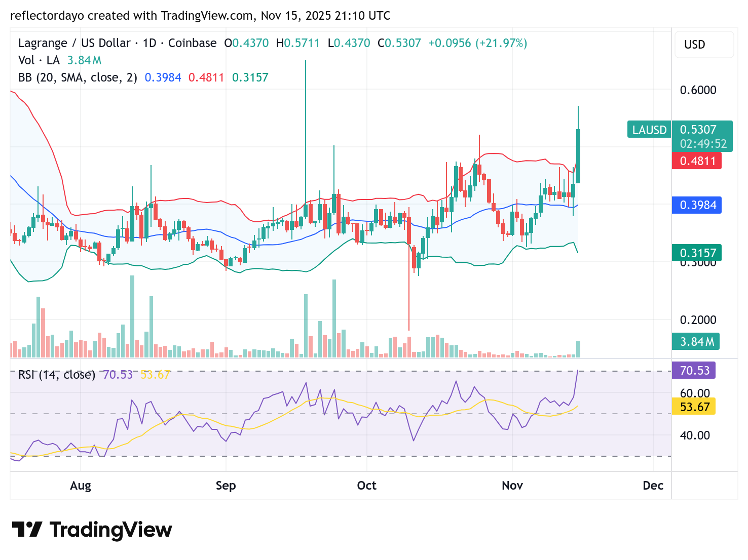This screenshot has width=748, height=560.
Task: Click the Dec label on time axis
Action: (653, 486)
